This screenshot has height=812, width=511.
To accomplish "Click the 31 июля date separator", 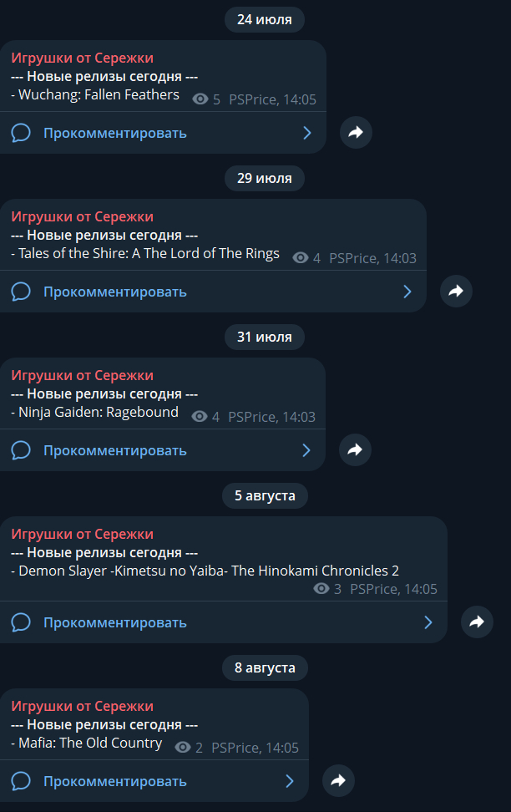I will pos(265,337).
